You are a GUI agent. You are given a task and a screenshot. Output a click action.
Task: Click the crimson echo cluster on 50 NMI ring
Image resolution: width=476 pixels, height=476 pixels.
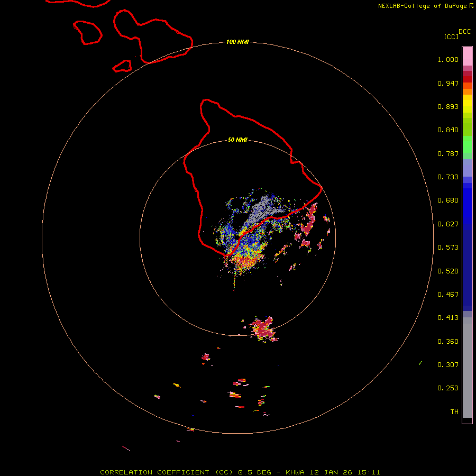tap(263, 329)
